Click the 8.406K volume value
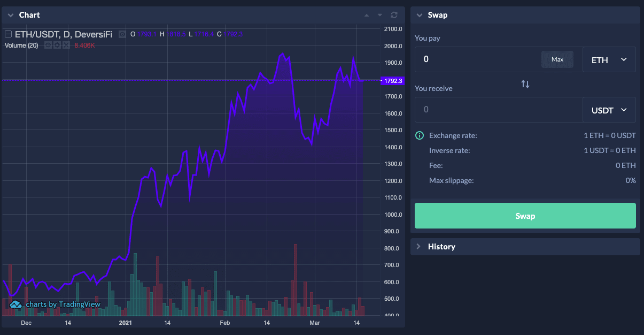Viewport: 644px width, 335px height. point(84,45)
